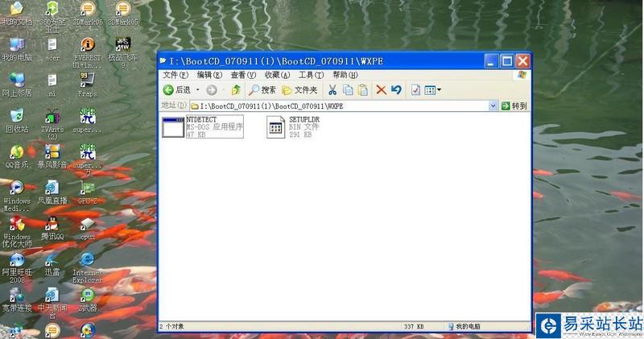Viewport: 644px width, 339px height.
Task: Open the back history dropdown arrow
Action: point(198,90)
